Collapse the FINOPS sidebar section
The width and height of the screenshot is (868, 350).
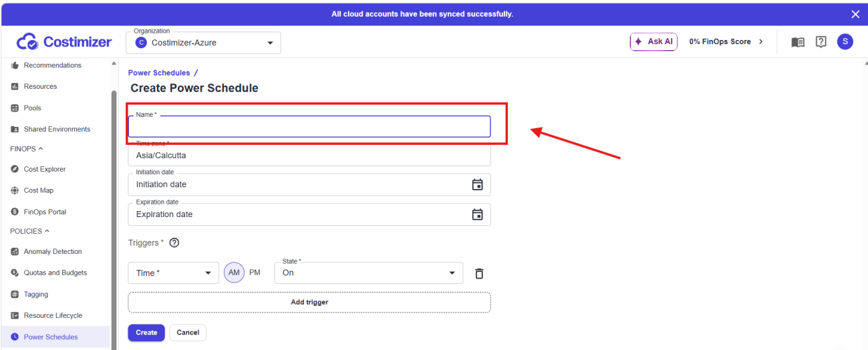pyautogui.click(x=27, y=149)
